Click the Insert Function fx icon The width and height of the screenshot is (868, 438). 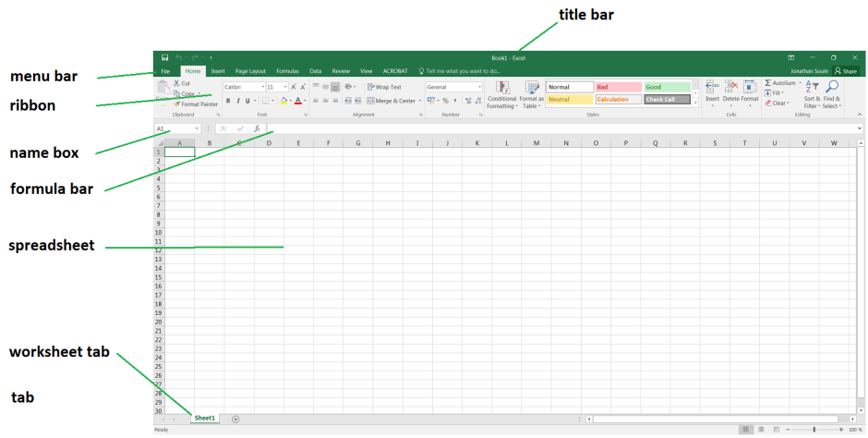(x=257, y=128)
